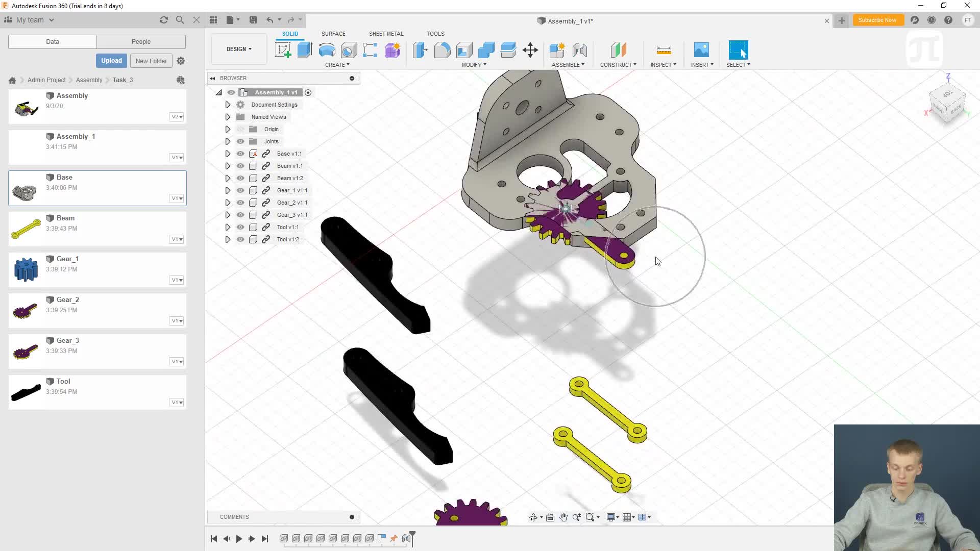Save the document with the save icon

tap(253, 20)
